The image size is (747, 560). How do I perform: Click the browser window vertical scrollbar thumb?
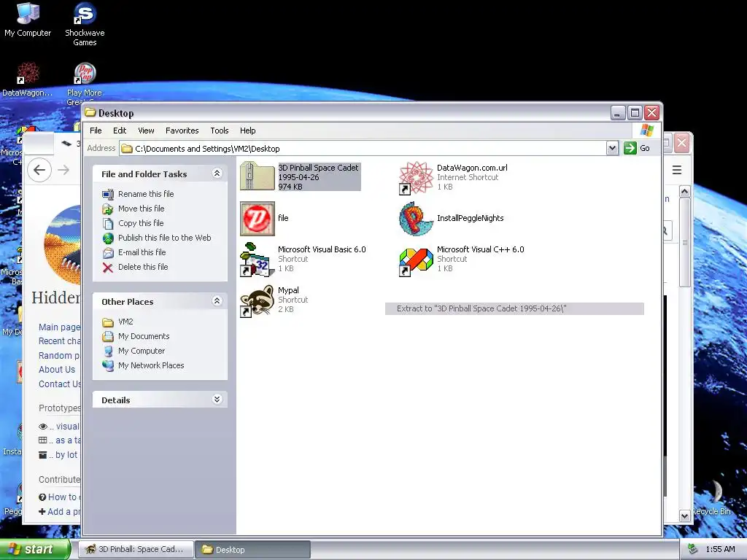click(x=684, y=242)
